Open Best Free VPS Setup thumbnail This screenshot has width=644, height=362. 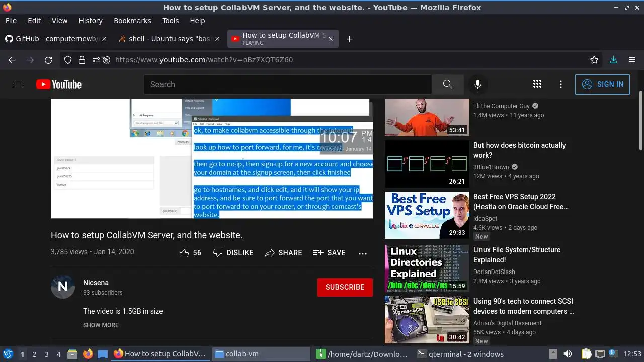tap(427, 215)
